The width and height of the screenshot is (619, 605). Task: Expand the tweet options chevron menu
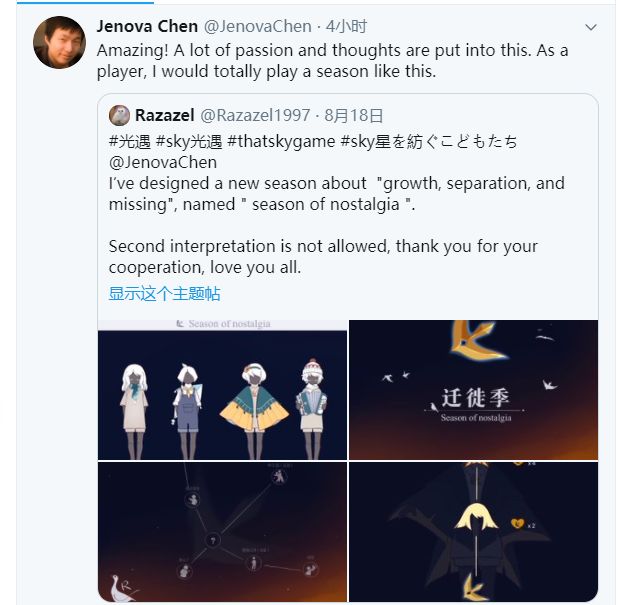(x=590, y=27)
